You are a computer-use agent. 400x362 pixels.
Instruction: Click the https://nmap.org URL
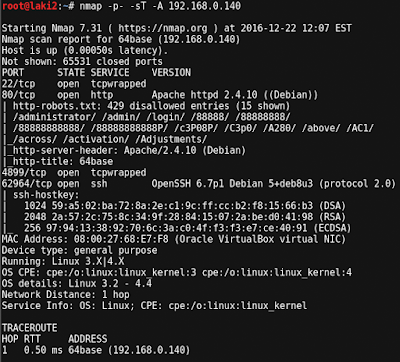(x=163, y=28)
